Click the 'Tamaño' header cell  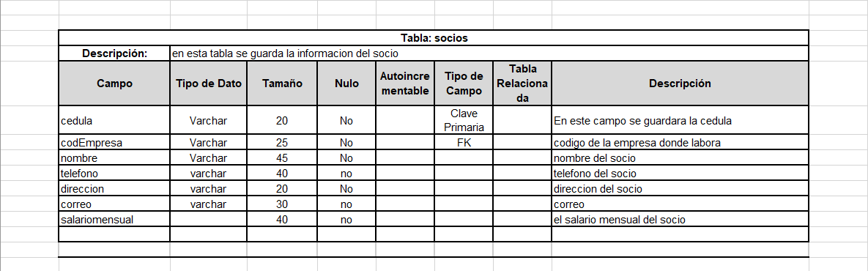coord(282,83)
